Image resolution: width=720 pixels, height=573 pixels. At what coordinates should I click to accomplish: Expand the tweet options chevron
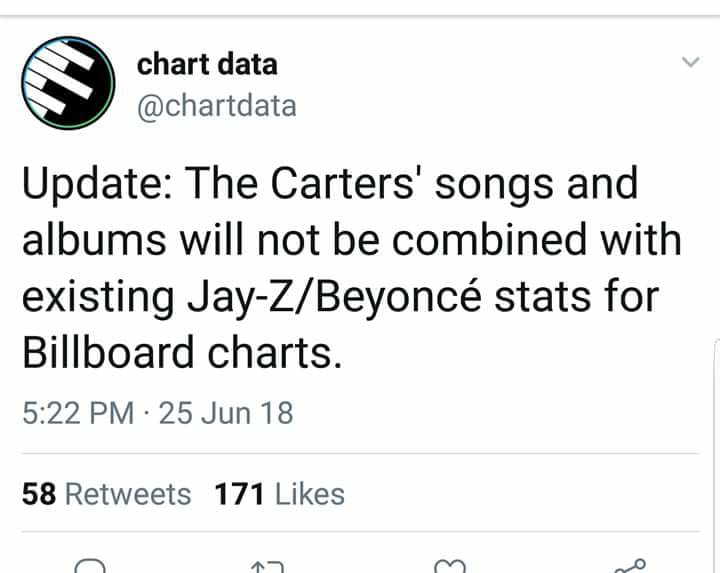[x=690, y=62]
